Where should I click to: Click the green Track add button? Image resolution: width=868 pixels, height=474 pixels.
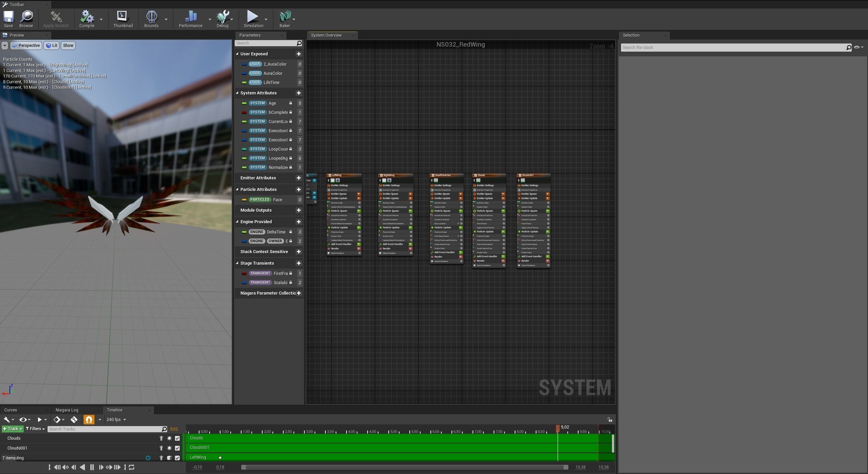pyautogui.click(x=12, y=429)
